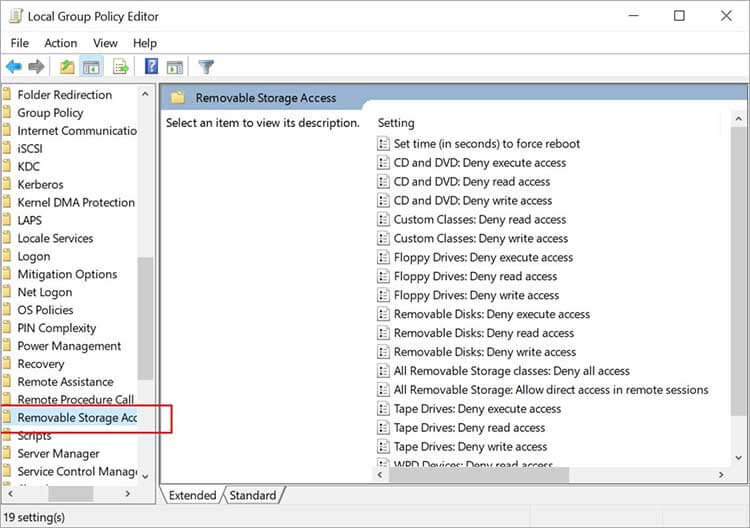Click the policy icon beside Set time to force reboot
The image size is (750, 528).
(383, 143)
